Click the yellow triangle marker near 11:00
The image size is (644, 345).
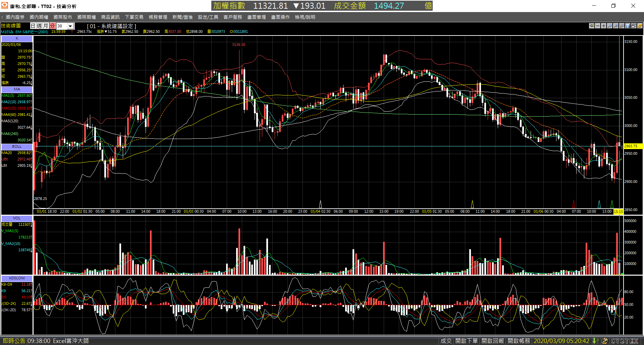(472, 204)
